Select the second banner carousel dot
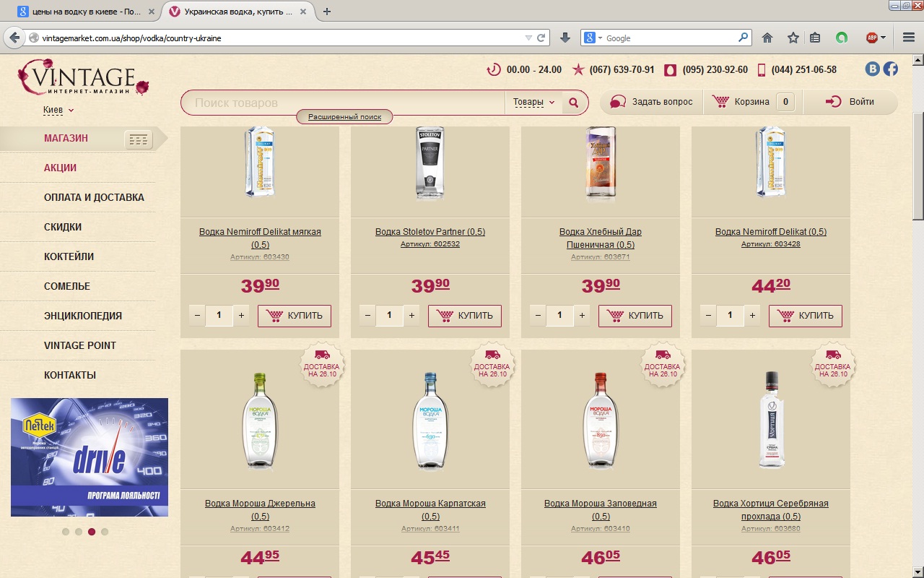 79,532
